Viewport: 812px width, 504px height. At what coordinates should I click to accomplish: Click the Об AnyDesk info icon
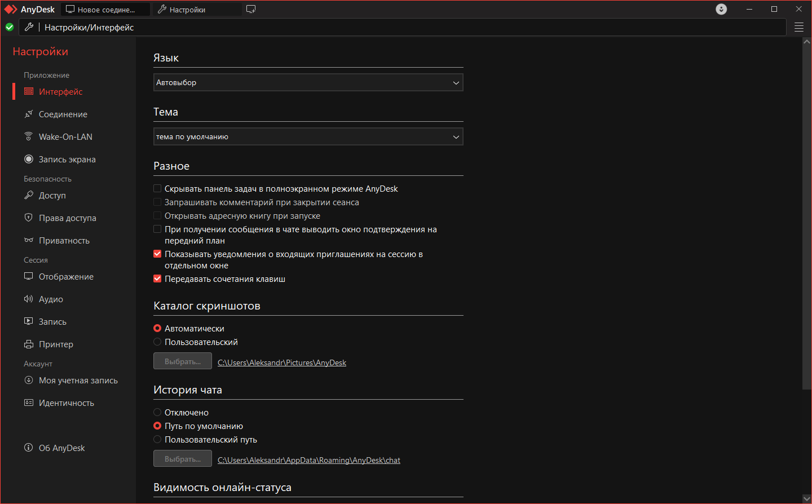coord(29,448)
